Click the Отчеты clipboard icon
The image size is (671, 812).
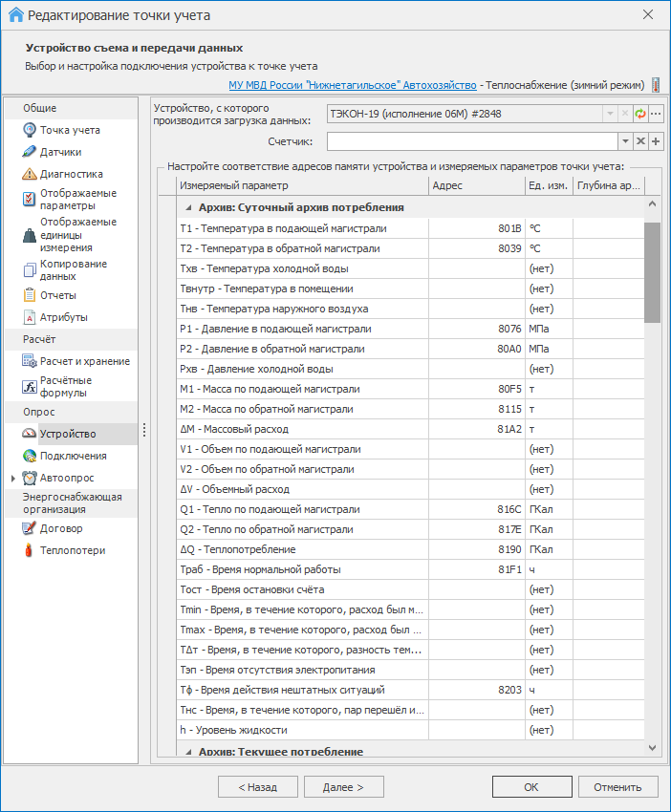(x=30, y=294)
